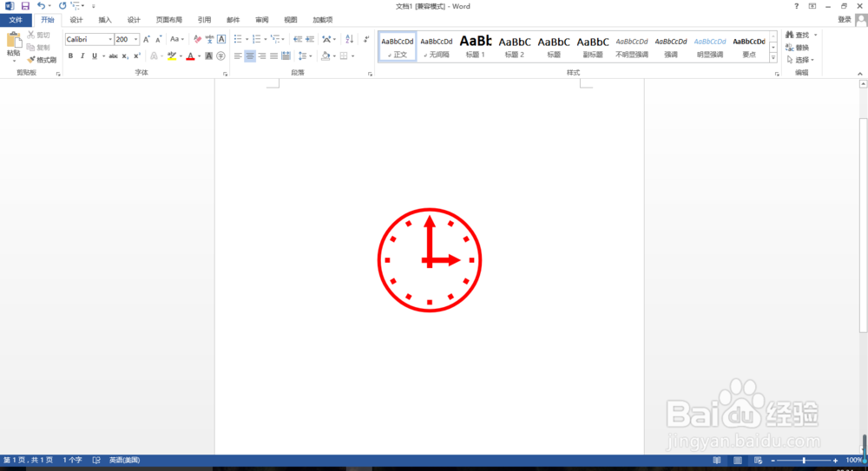Save document using the title bar disk icon
868x471 pixels.
pyautogui.click(x=25, y=6)
